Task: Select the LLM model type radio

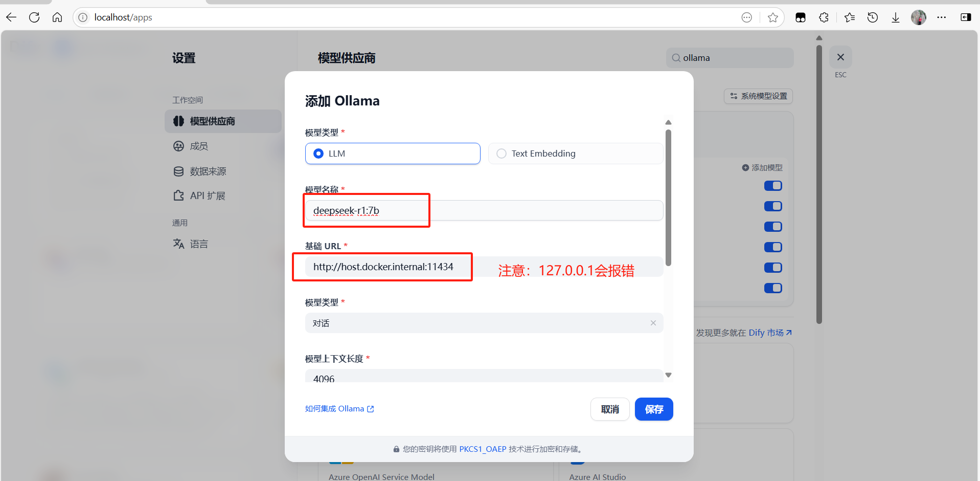Action: pyautogui.click(x=393, y=154)
